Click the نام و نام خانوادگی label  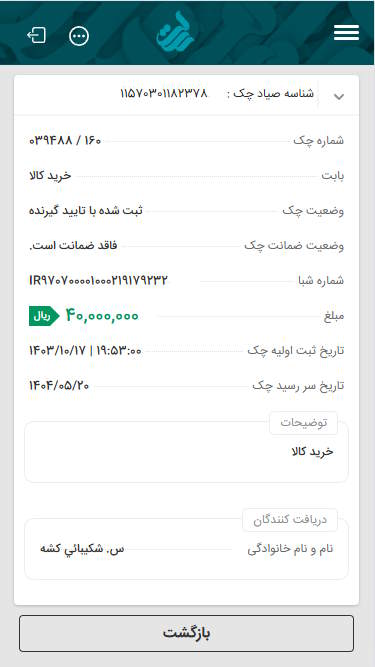pos(290,549)
